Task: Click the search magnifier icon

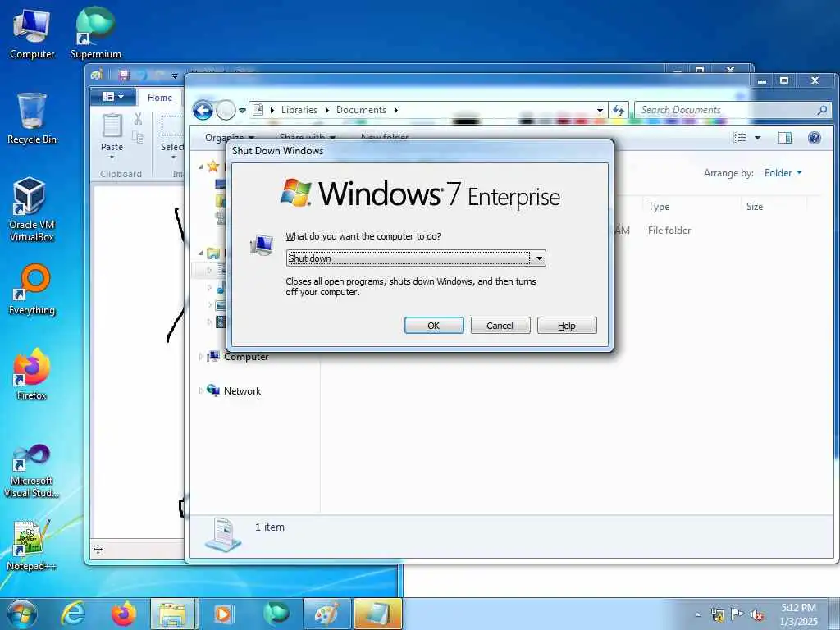Action: 822,110
